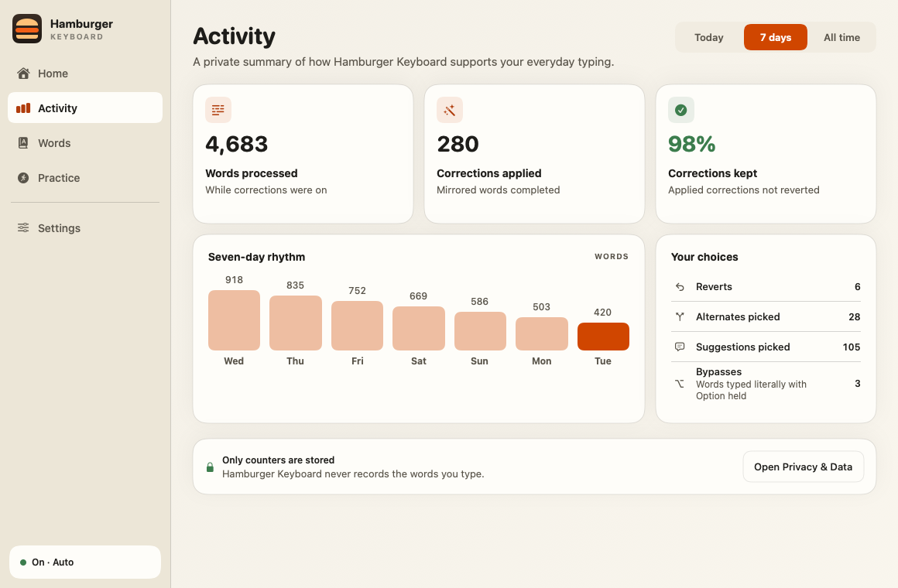Click the 98% corrections kept value

(x=692, y=144)
